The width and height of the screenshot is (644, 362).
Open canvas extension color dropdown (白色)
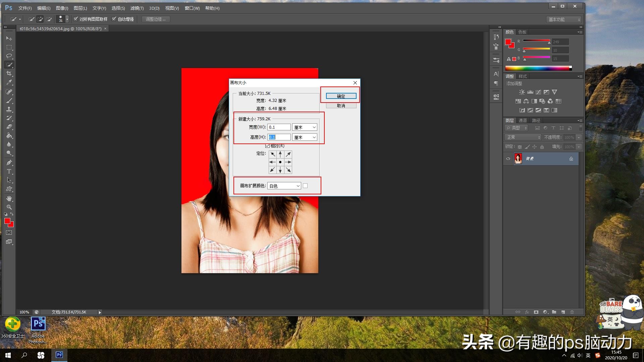(x=284, y=186)
